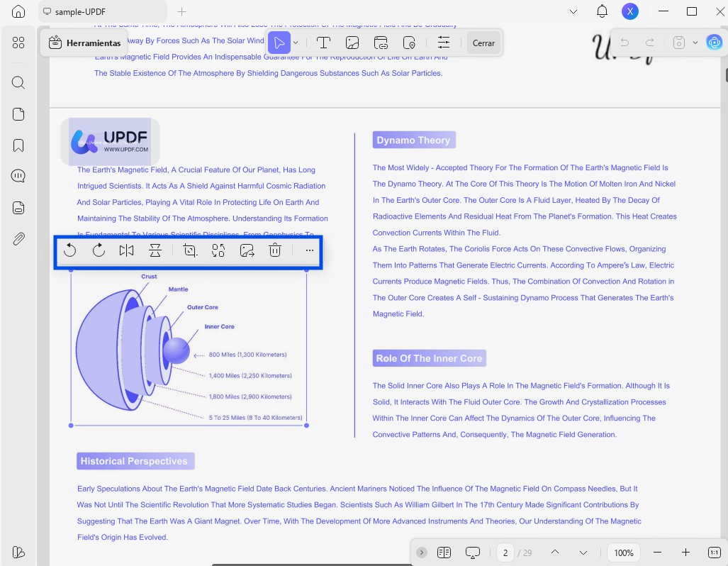The image size is (728, 566).
Task: Switch to the sample-UPDF tab
Action: coord(103,11)
